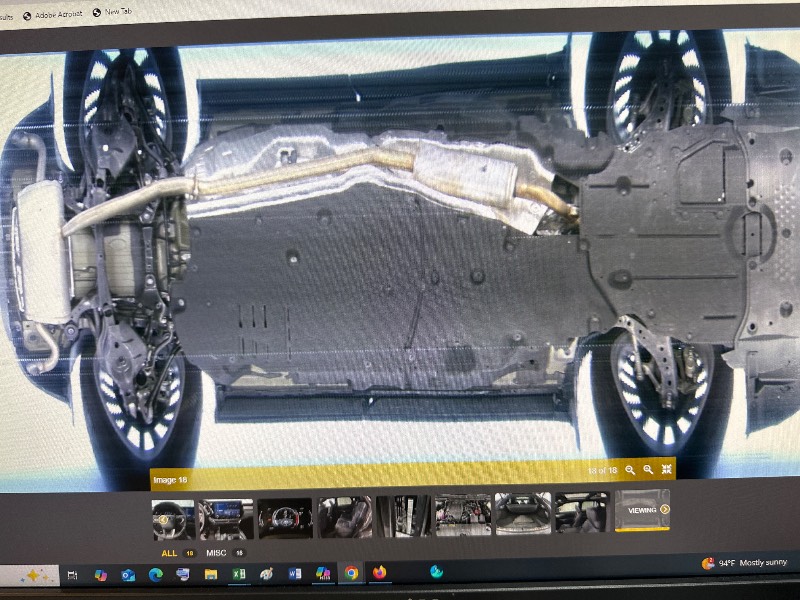Viewport: 800px width, 600px height.
Task: Open File Explorer from the taskbar
Action: pos(211,574)
